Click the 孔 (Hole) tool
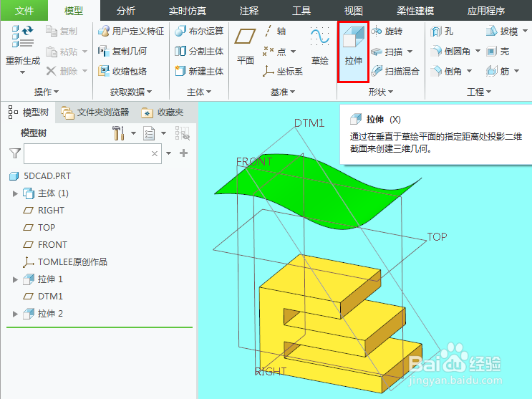This screenshot has height=399, width=532. click(x=442, y=32)
